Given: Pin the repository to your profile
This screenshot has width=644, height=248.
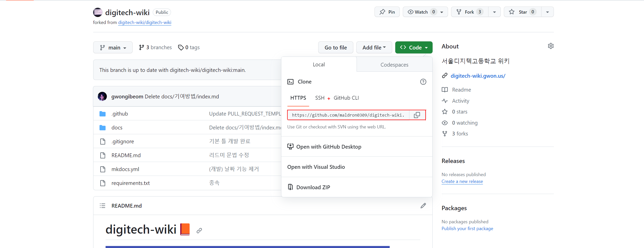Looking at the screenshot, I should (387, 12).
